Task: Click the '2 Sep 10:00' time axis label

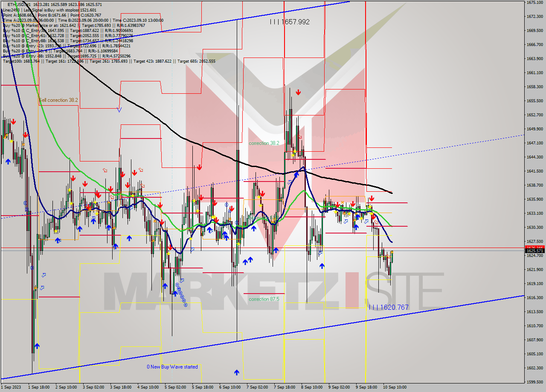Action: coord(66,387)
